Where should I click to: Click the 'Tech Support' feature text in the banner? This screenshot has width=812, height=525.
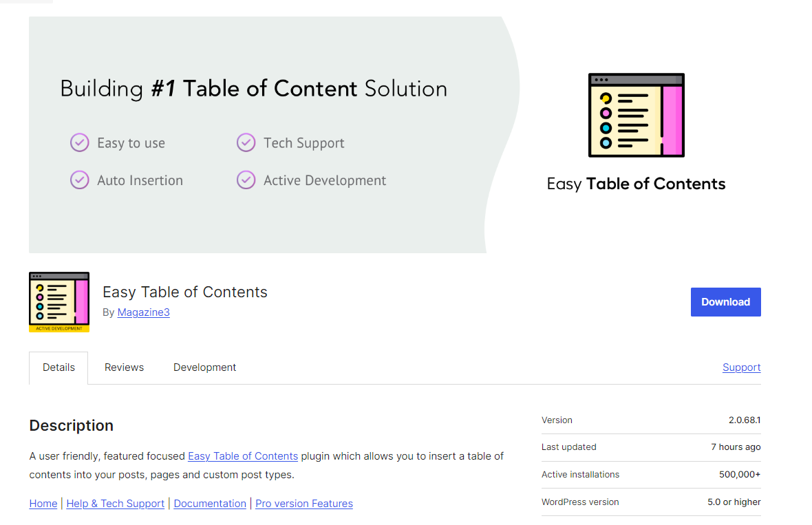(304, 143)
